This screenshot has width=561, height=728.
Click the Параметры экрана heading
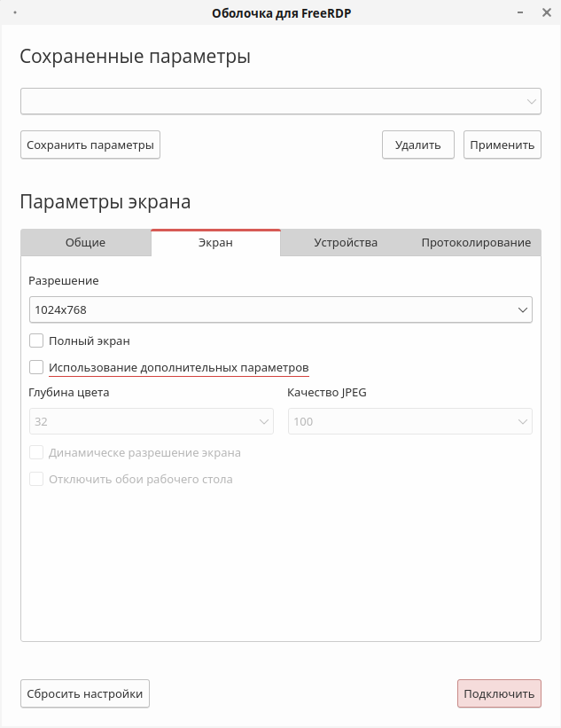tap(105, 202)
